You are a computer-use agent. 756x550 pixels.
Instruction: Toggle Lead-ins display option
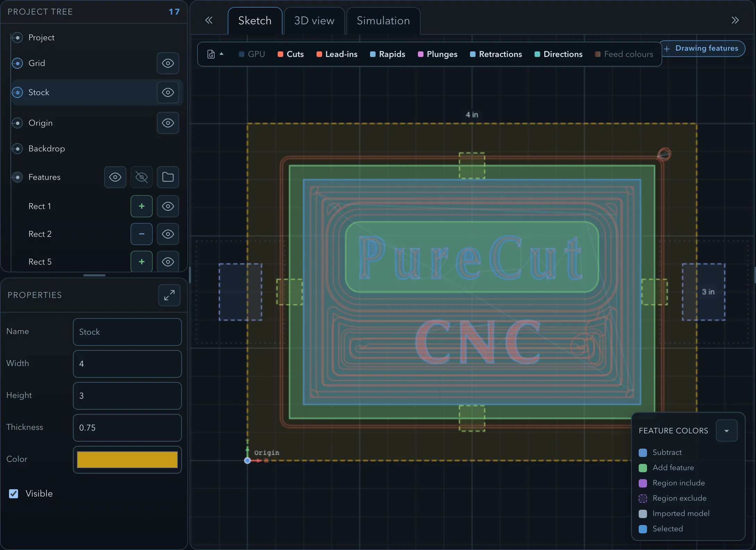[x=337, y=54]
